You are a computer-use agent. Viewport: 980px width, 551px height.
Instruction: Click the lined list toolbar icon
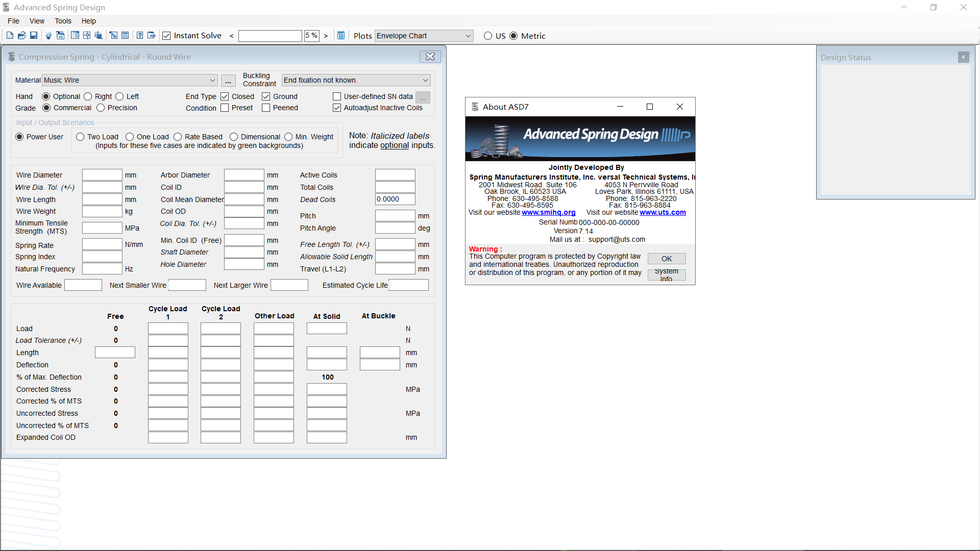tap(125, 36)
